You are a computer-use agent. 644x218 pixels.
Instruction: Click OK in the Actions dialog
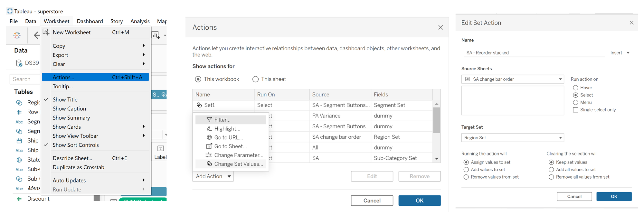(419, 201)
